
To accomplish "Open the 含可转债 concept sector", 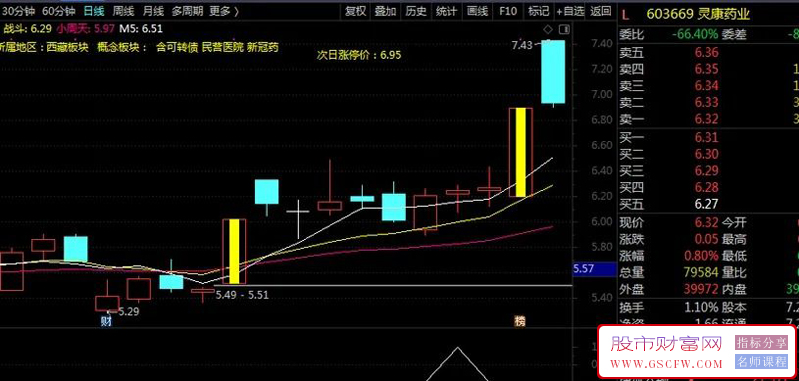I will tap(177, 47).
